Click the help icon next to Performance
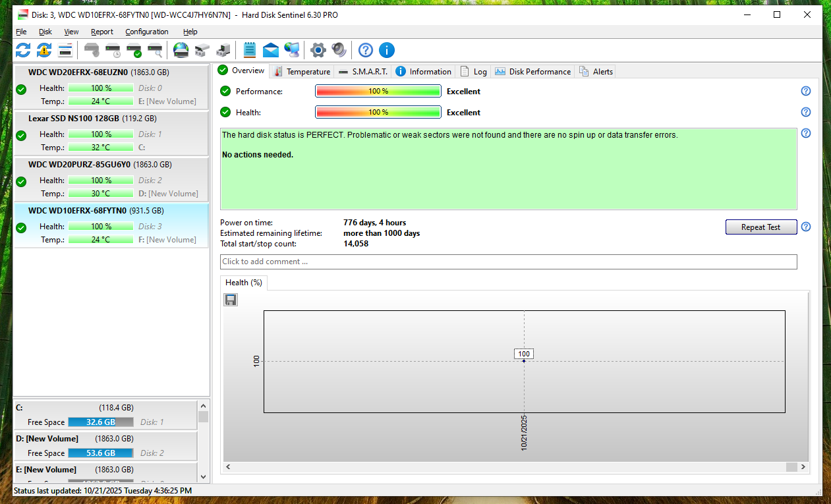Viewport: 831px width, 504px height. [x=805, y=92]
